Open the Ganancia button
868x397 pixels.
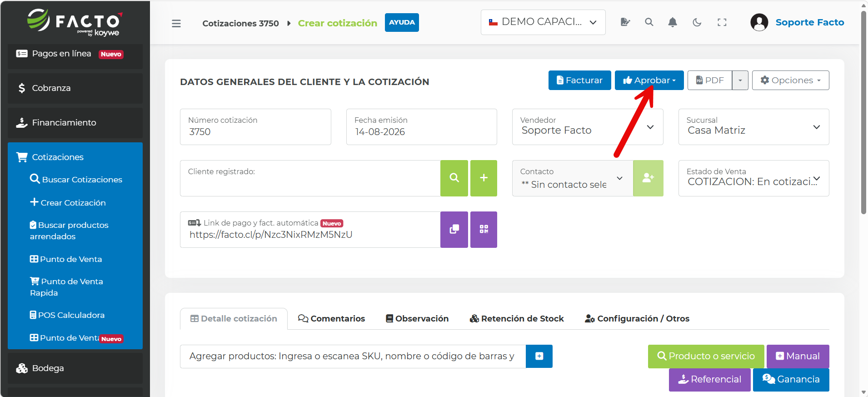point(791,379)
